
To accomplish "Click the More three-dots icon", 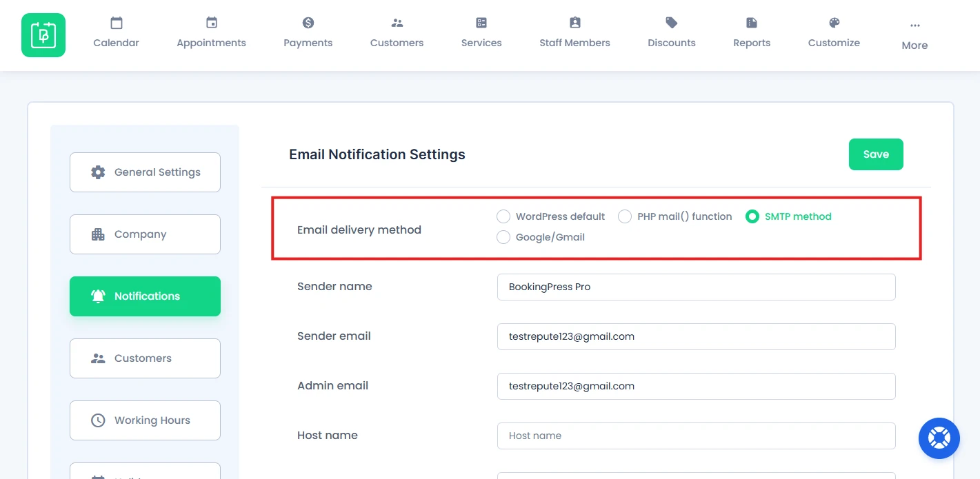I will click(915, 26).
